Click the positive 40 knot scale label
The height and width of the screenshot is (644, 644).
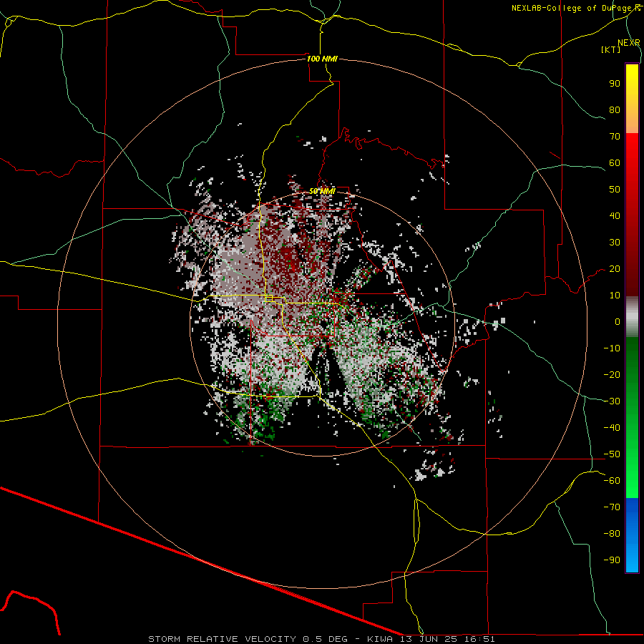point(615,215)
